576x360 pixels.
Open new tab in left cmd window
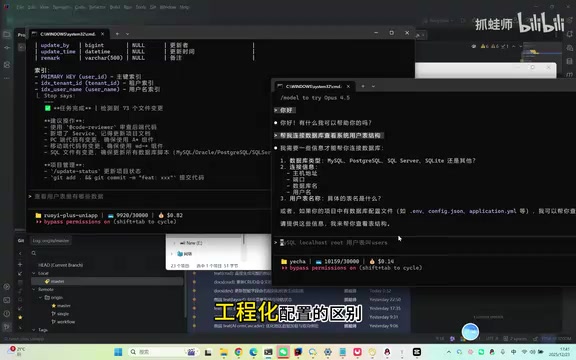click(117, 34)
